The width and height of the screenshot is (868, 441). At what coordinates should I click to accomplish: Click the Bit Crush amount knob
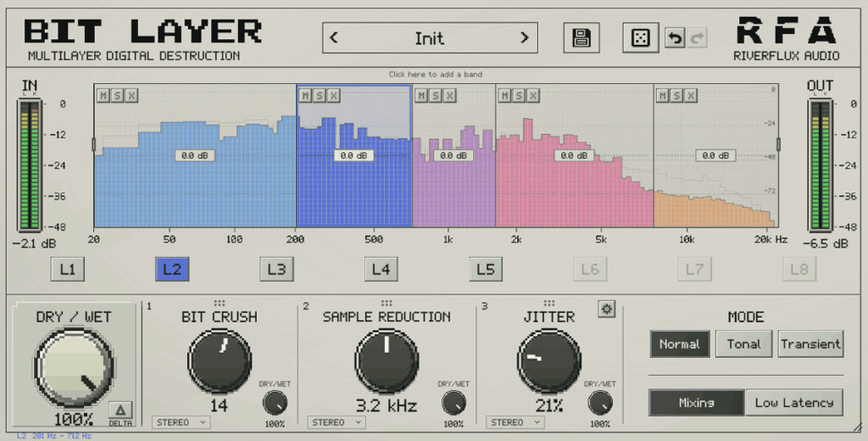pyautogui.click(x=220, y=361)
